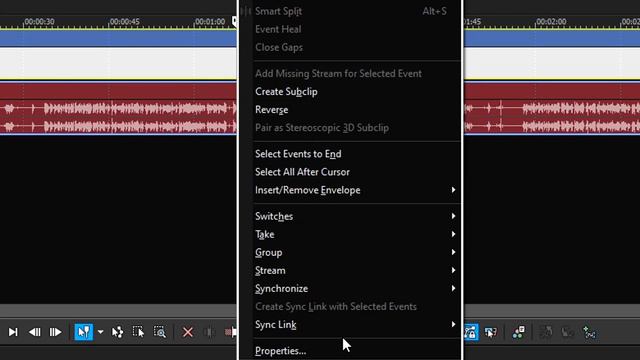Click the green plus envelope icon
The image size is (640, 360).
589,332
